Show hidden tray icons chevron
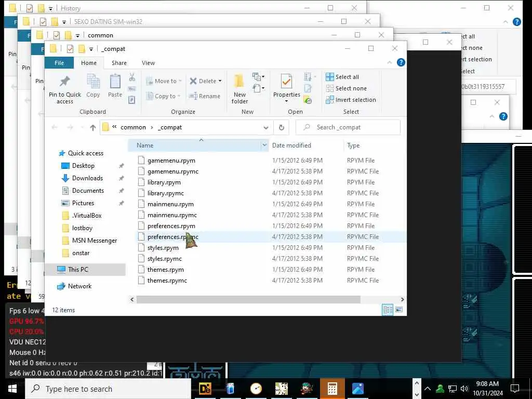The height and width of the screenshot is (399, 532). click(x=428, y=389)
